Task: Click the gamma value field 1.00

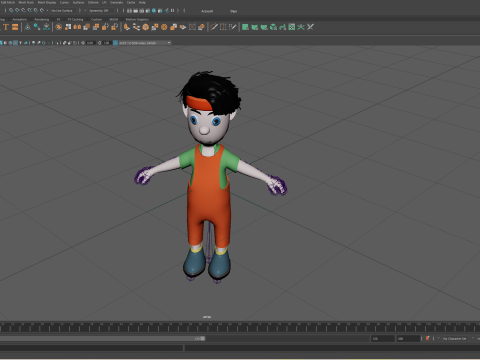Action: [x=106, y=43]
